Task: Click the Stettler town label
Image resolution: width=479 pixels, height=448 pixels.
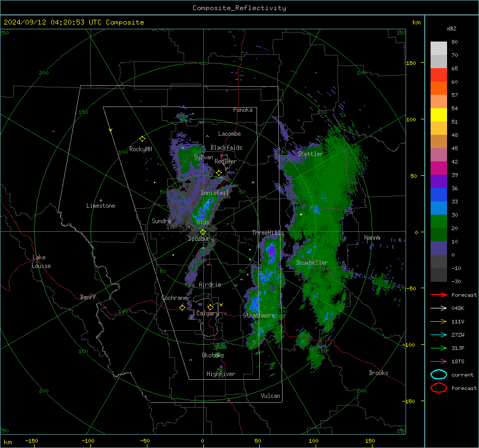Action: 310,154
